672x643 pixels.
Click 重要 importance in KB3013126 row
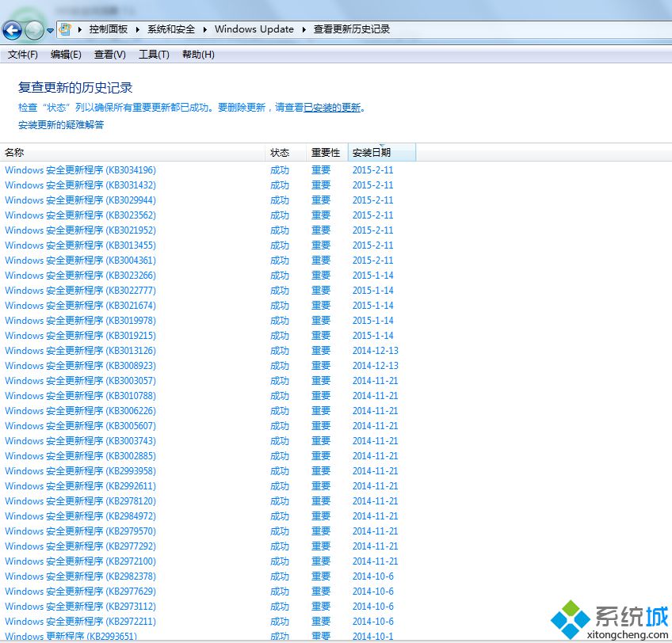point(321,351)
